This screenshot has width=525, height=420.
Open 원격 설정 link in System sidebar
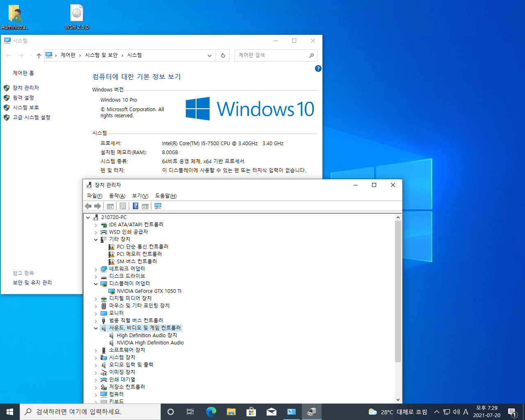coord(23,98)
